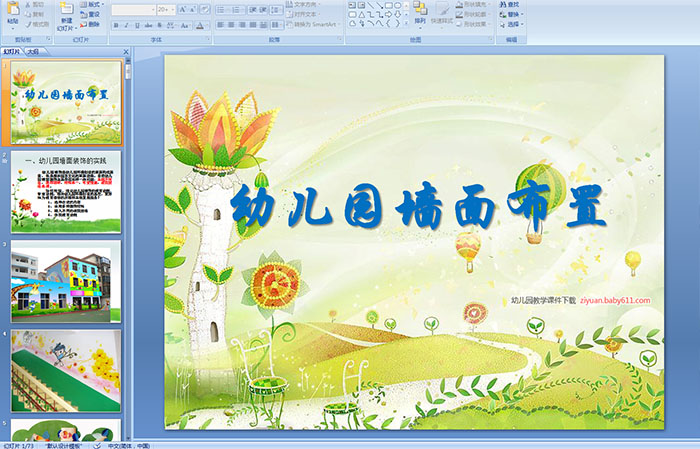Screen dimensions: 700x449
Task: Toggle Strikethrough (abc) formatting
Action: tap(148, 25)
